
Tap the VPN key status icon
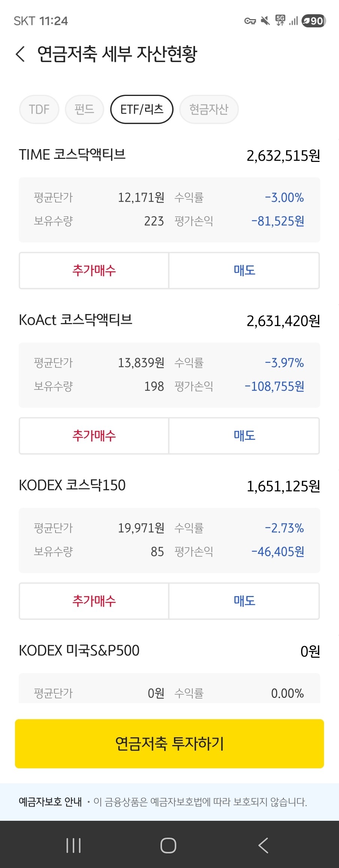250,21
